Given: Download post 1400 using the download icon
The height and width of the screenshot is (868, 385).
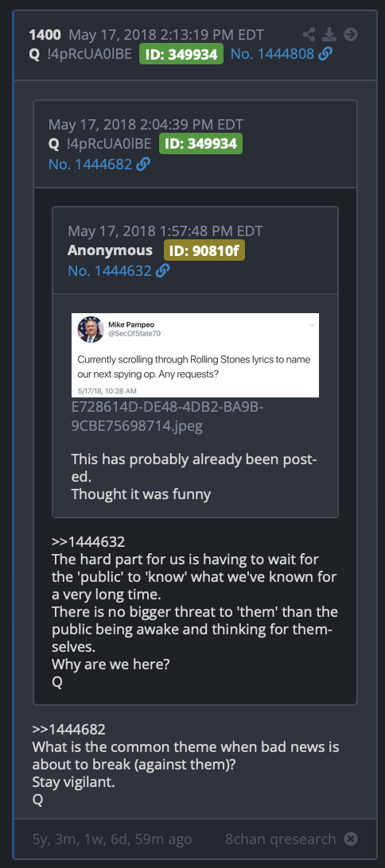Looking at the screenshot, I should [329, 35].
